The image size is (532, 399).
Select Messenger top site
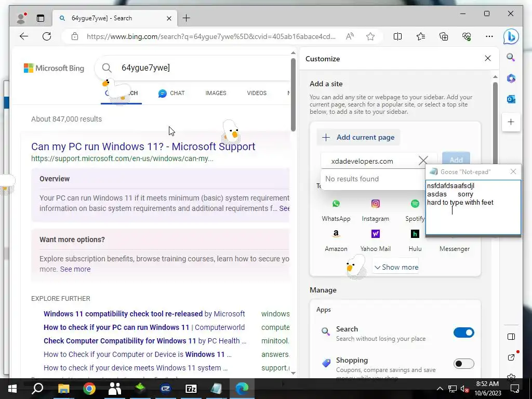(x=454, y=249)
